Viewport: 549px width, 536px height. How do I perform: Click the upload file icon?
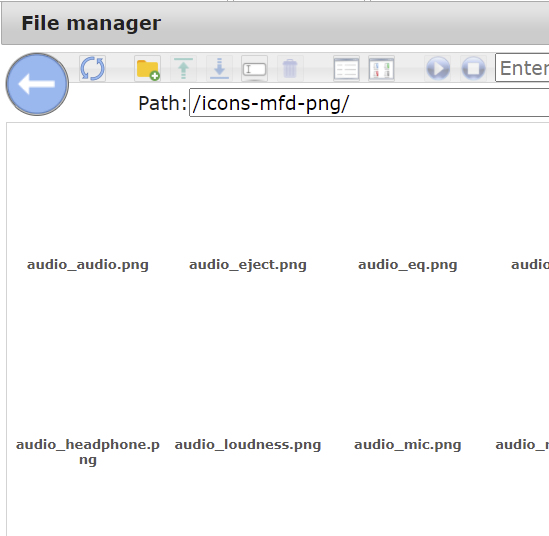point(183,68)
